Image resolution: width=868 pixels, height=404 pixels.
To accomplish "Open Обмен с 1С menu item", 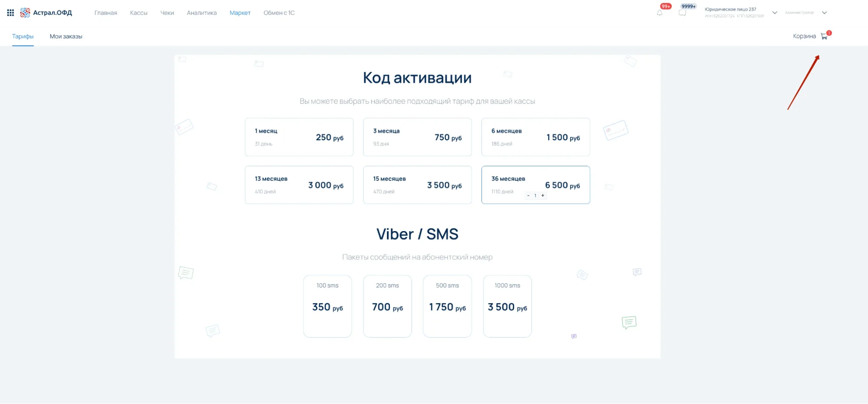I will [279, 13].
